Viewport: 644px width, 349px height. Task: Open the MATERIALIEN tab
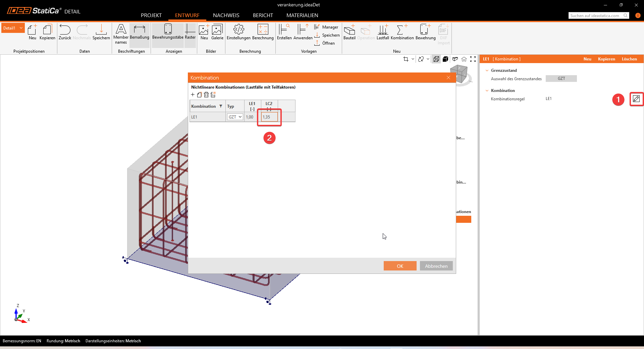tap(302, 15)
